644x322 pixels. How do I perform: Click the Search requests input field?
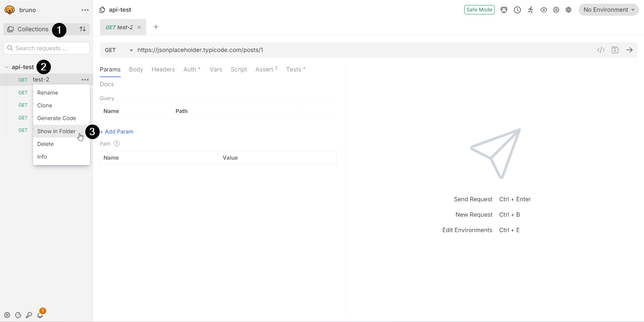coord(47,48)
